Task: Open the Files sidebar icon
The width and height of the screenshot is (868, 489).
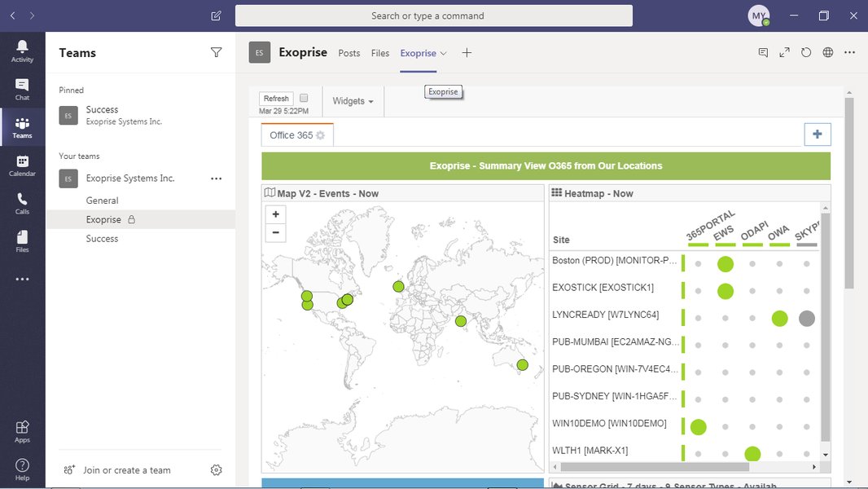Action: pyautogui.click(x=22, y=238)
